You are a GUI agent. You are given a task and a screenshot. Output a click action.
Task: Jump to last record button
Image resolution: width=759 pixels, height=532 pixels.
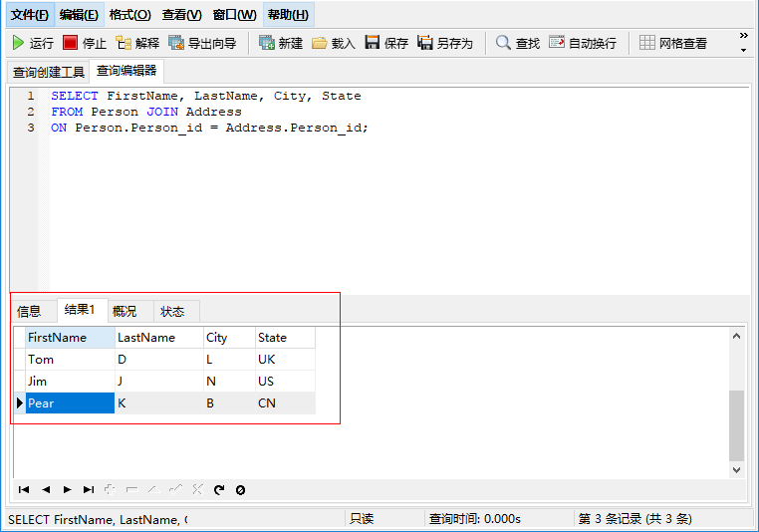(x=89, y=490)
